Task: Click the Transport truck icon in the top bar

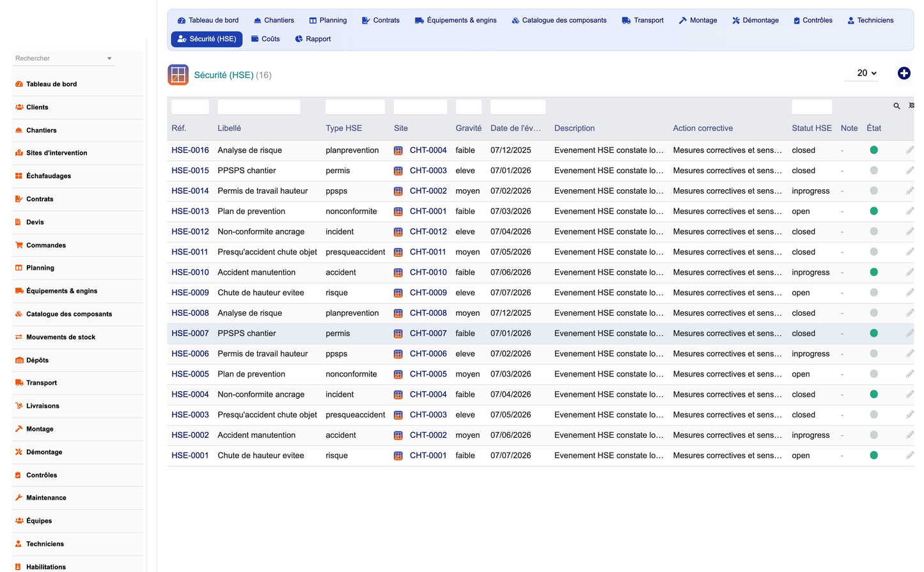Action: click(x=626, y=20)
